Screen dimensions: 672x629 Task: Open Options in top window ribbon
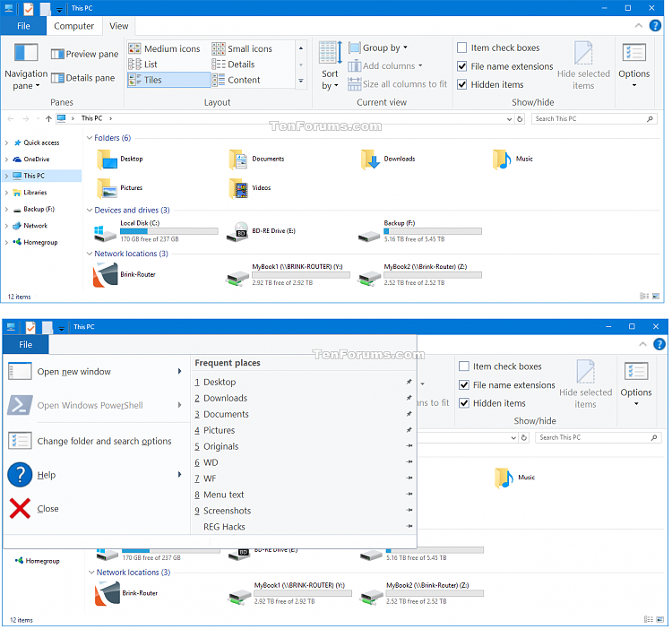633,65
